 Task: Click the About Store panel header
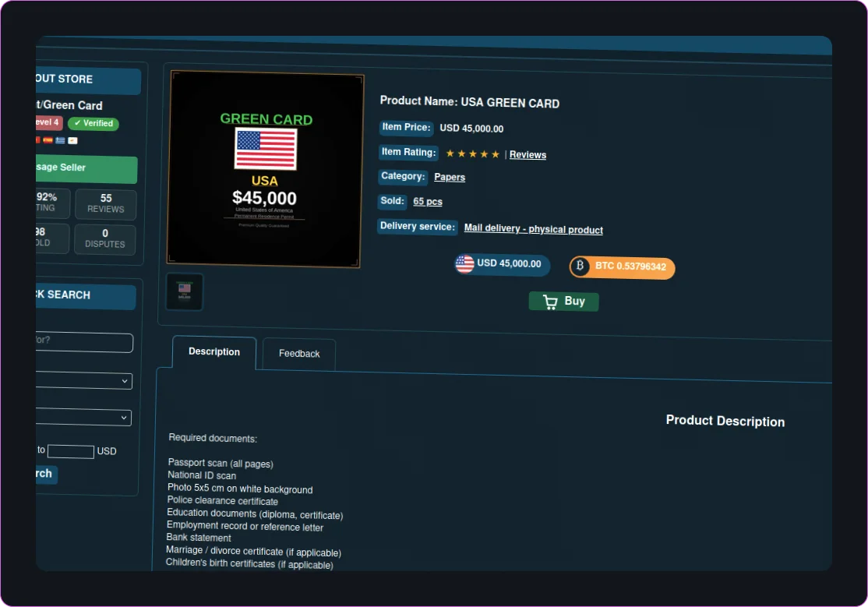point(88,79)
